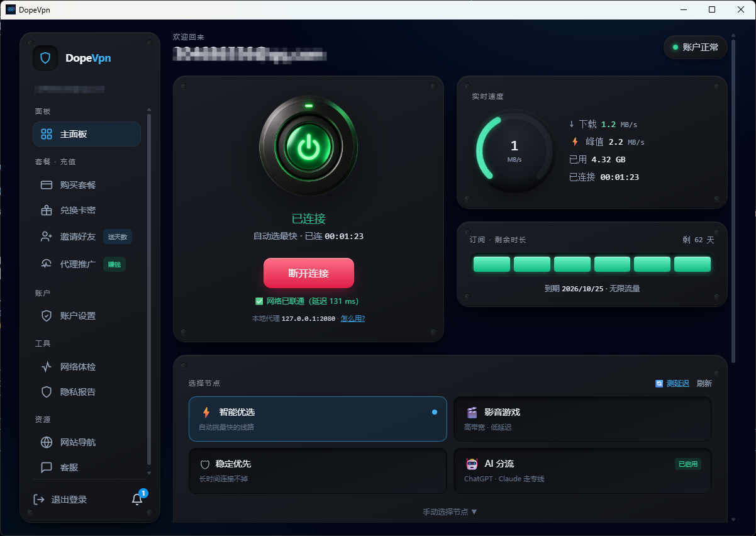756x536 pixels.
Task: Click the 退出登录 text button
Action: [x=69, y=500]
